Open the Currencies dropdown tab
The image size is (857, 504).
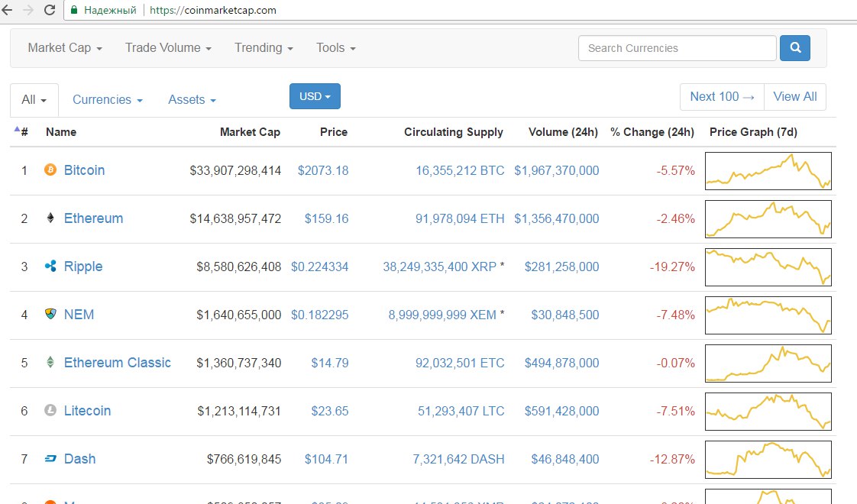[x=108, y=100]
